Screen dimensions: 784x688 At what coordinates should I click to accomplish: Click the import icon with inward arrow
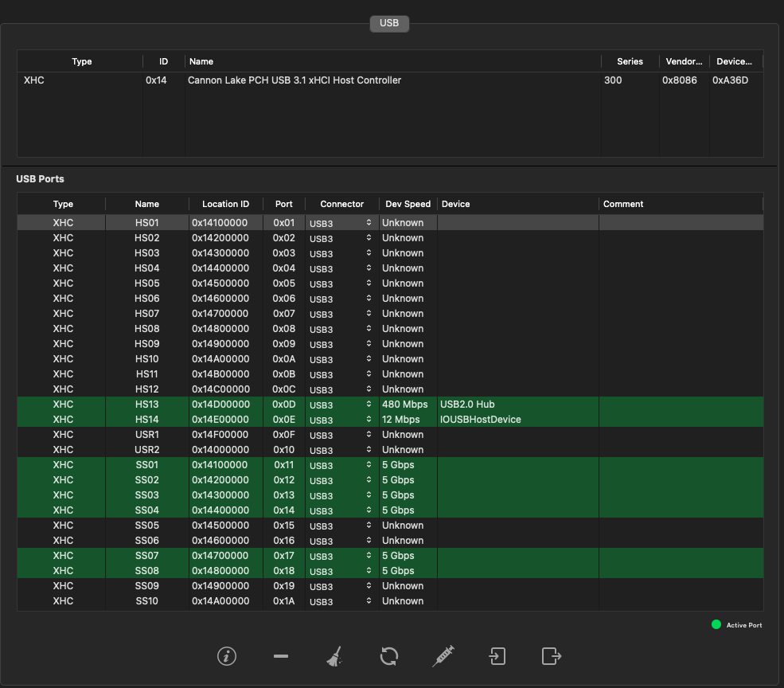[497, 656]
